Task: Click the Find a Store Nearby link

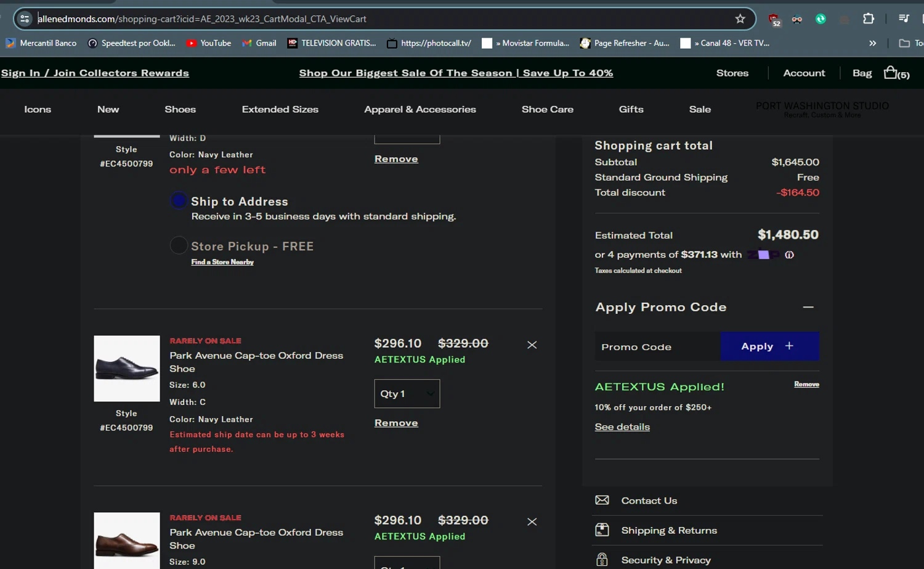Action: [222, 262]
